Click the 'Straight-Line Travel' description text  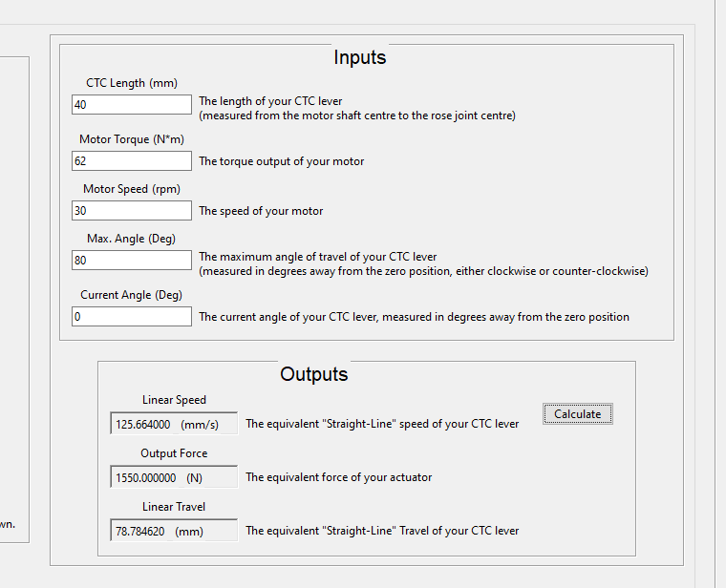[x=382, y=531]
